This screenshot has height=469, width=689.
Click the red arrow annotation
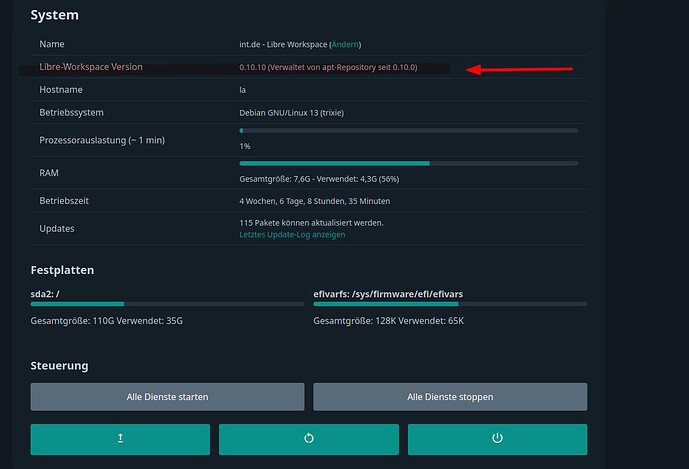520,69
